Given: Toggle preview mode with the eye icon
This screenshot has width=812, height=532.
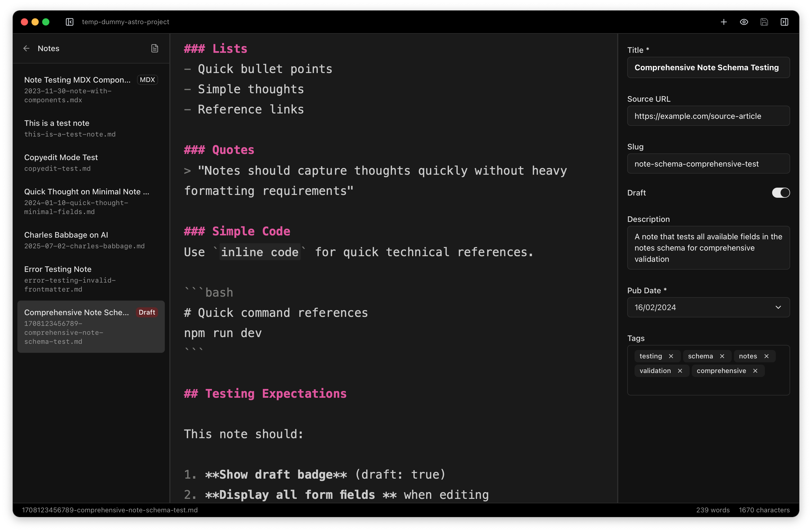Looking at the screenshot, I should coord(744,22).
